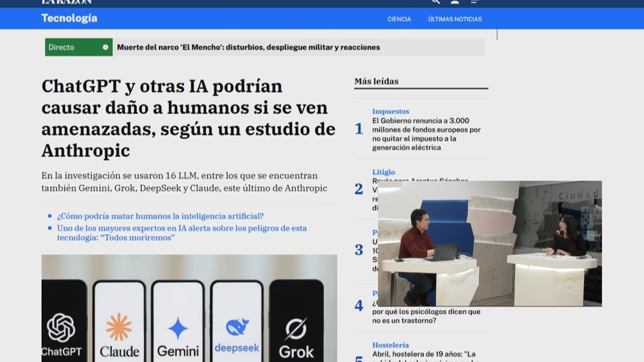The image size is (644, 362).
Task: Open the Hostelería category link
Action: tap(390, 345)
